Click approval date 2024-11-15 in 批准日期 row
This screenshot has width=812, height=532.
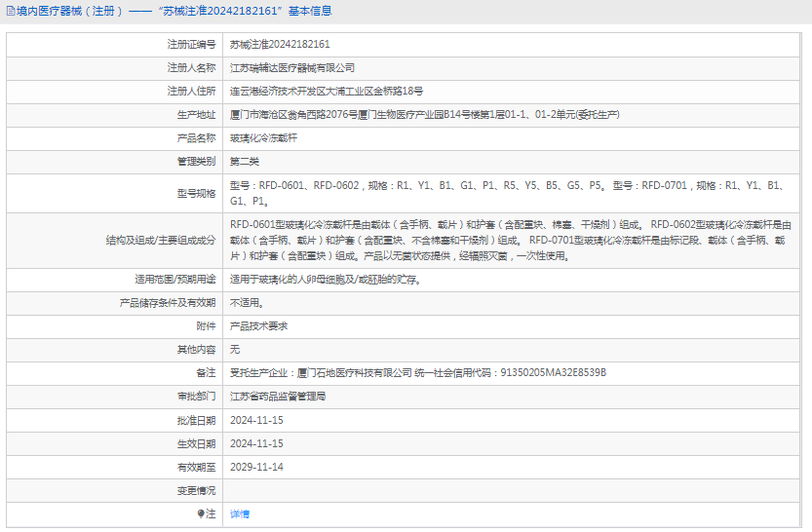(x=256, y=420)
